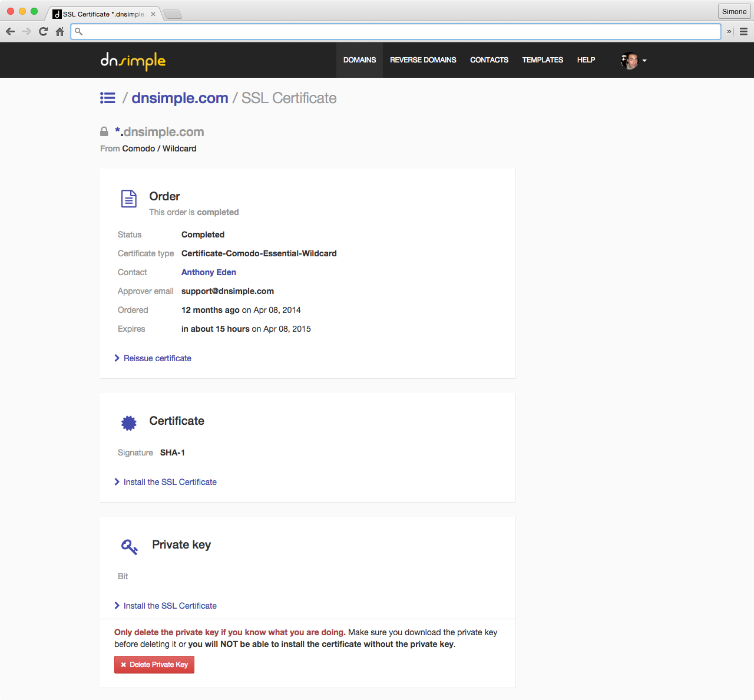
Task: Click the *.dnsimple.com certificate heading
Action: tap(160, 132)
